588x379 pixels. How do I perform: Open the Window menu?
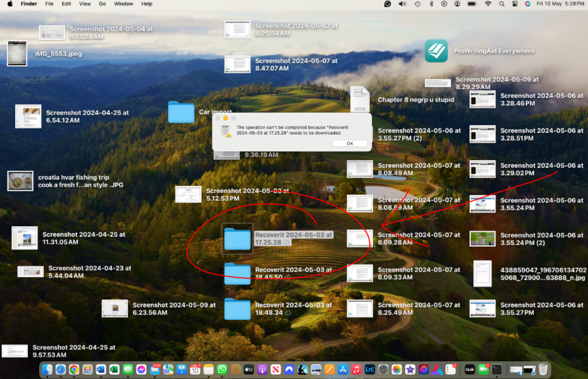coord(123,4)
